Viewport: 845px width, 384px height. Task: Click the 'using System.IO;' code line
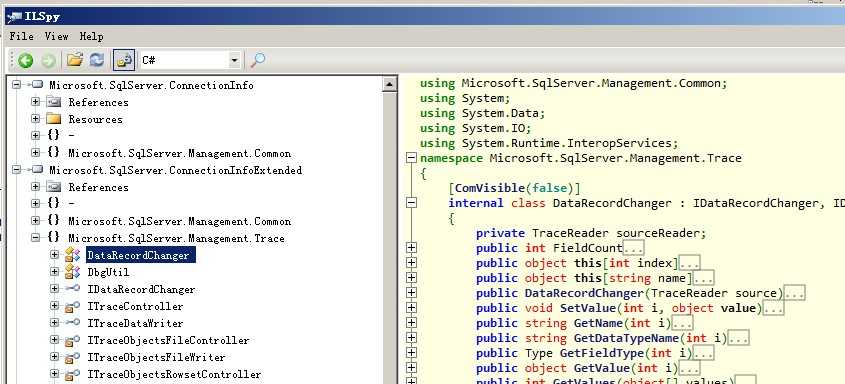(476, 128)
